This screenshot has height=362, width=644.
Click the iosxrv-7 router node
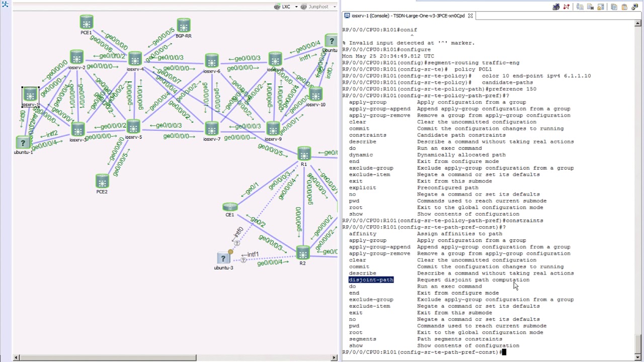[x=212, y=129]
